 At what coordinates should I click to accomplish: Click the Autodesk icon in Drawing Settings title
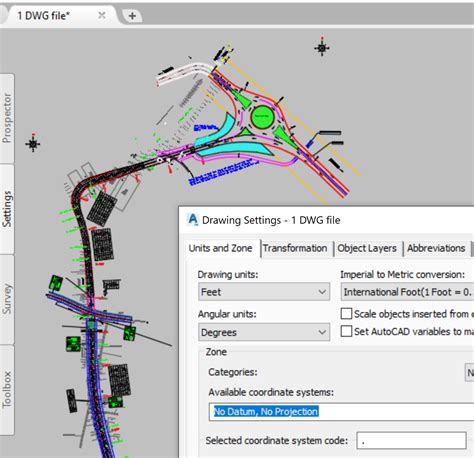click(x=193, y=220)
